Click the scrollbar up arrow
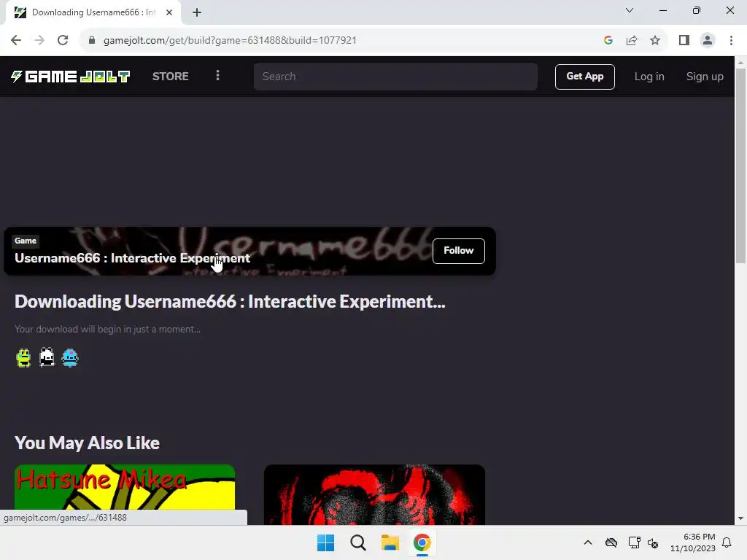The image size is (747, 560). pos(740,63)
